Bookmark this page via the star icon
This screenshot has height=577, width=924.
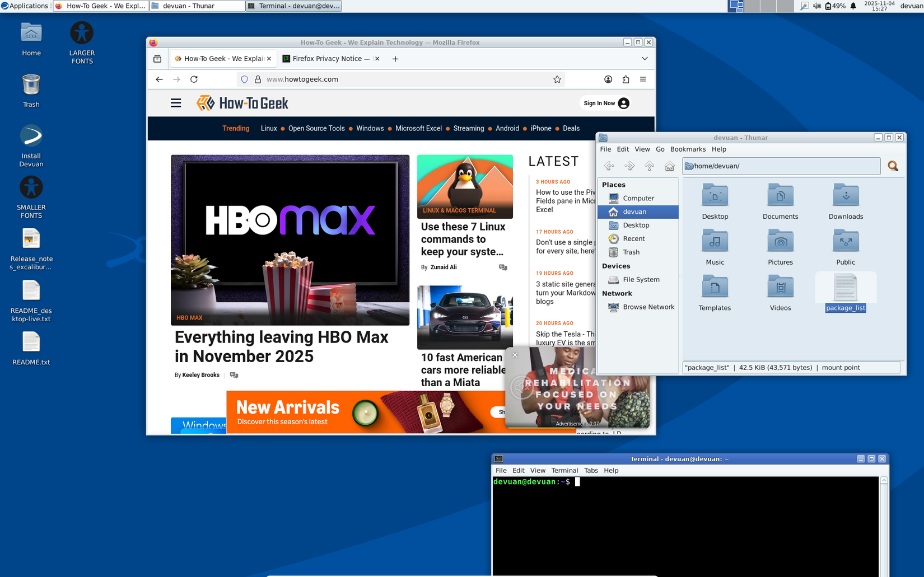(557, 79)
